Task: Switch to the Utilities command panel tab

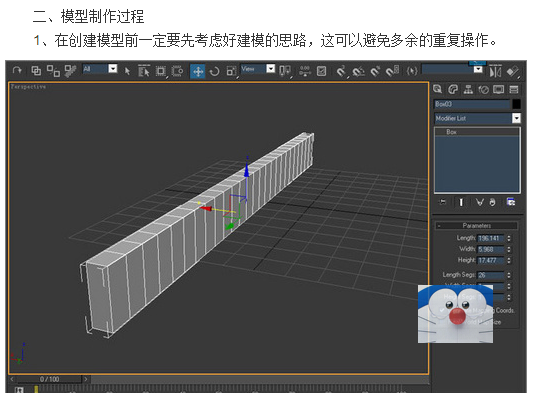Action: 514,90
